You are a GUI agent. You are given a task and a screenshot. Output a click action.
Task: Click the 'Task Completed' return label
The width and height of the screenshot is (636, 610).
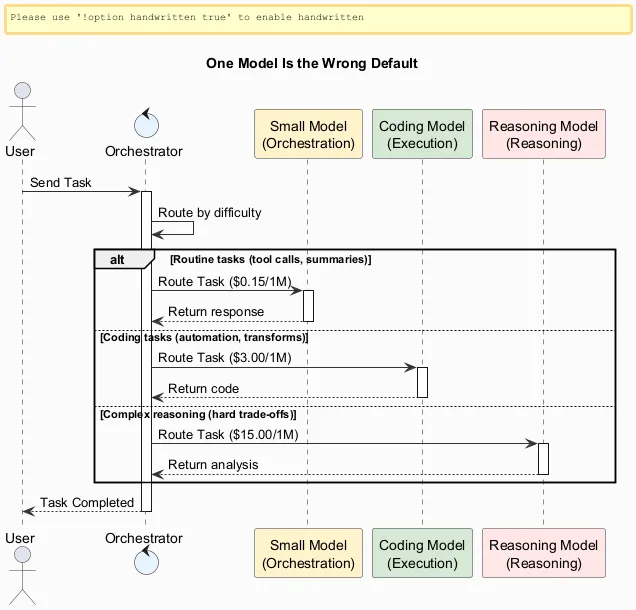(x=87, y=503)
